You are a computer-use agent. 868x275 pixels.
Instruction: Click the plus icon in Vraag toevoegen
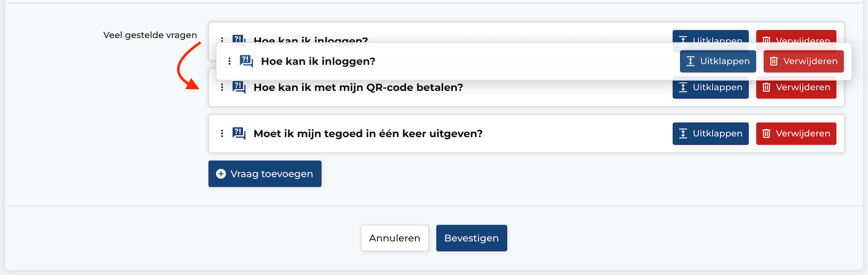click(221, 174)
